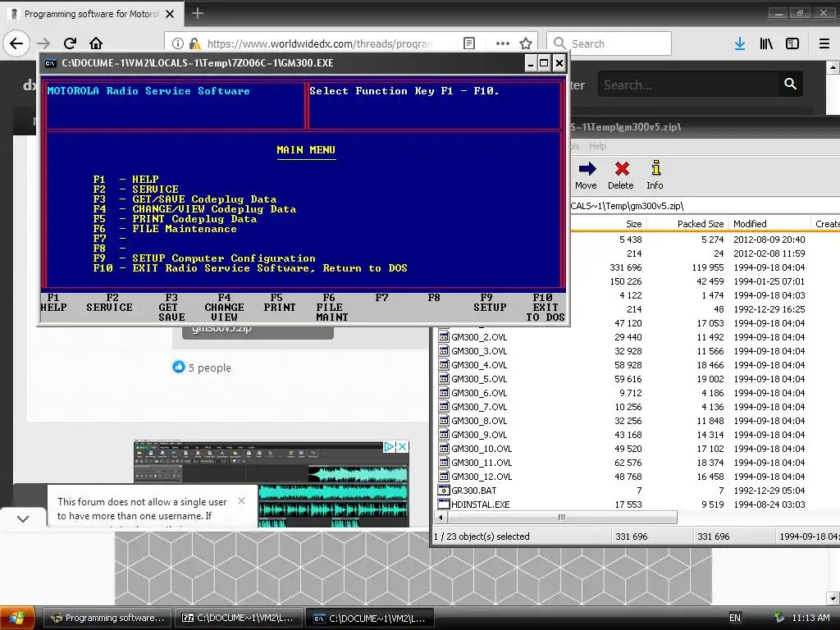Select the GM300_7.OVL file
Image resolution: width=840 pixels, height=630 pixels.
[x=473, y=407]
